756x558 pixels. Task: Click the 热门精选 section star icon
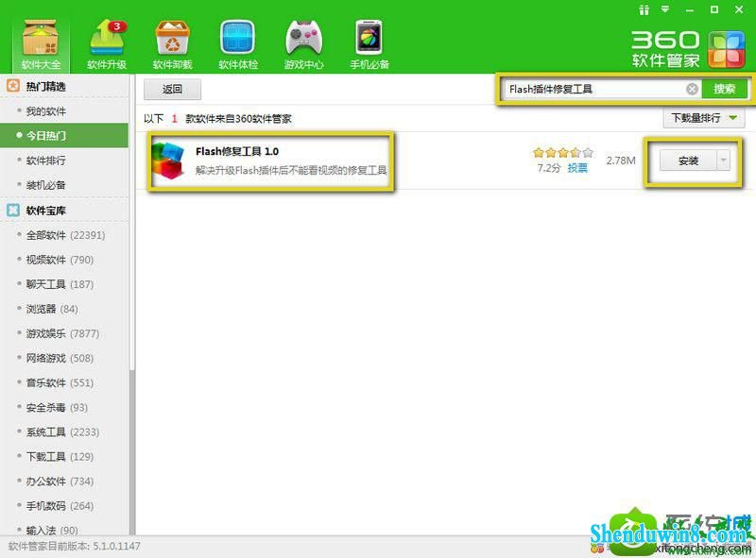coord(13,86)
